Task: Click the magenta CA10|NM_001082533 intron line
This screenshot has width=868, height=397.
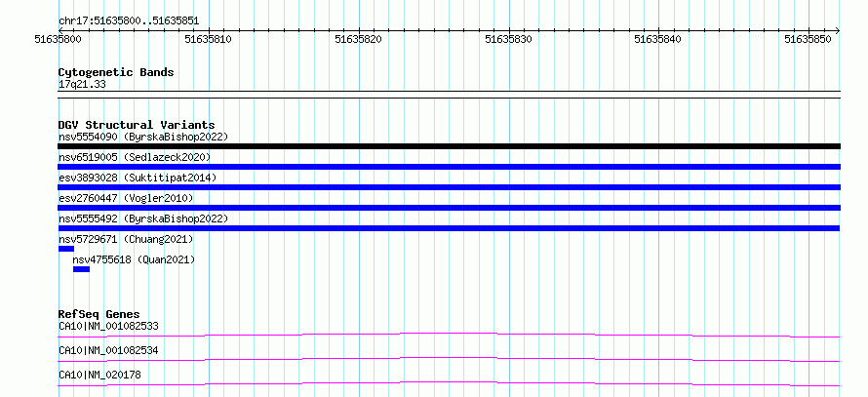Action: (x=449, y=335)
